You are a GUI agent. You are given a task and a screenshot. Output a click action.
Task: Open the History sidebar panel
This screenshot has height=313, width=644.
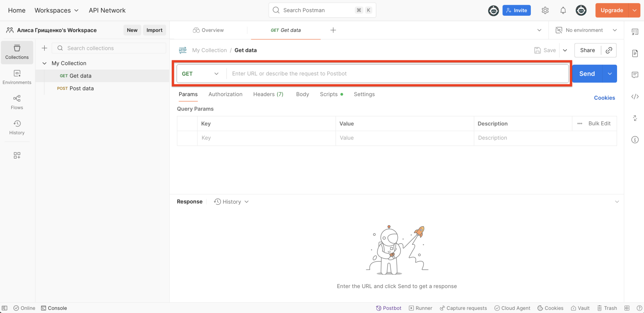pos(17,128)
